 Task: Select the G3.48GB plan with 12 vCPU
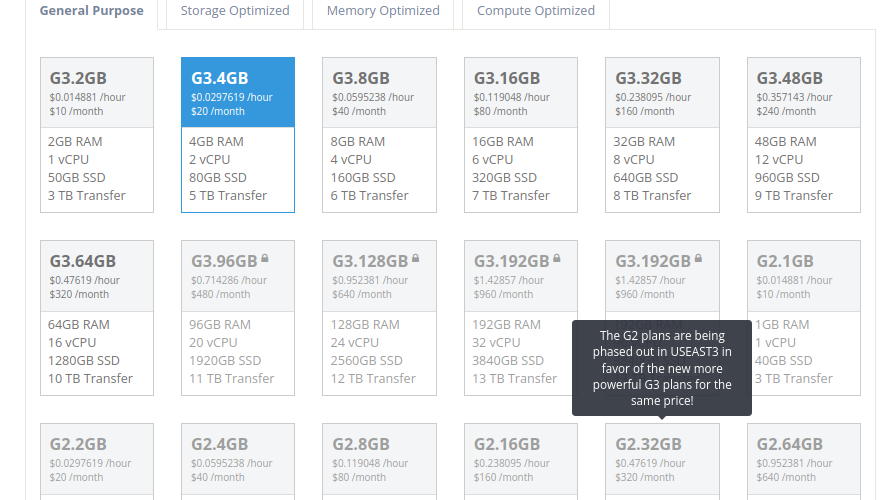click(x=804, y=135)
